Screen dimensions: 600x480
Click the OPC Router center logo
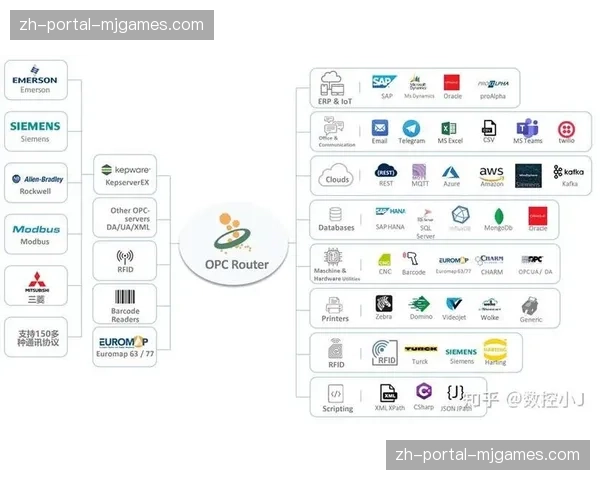click(x=235, y=241)
